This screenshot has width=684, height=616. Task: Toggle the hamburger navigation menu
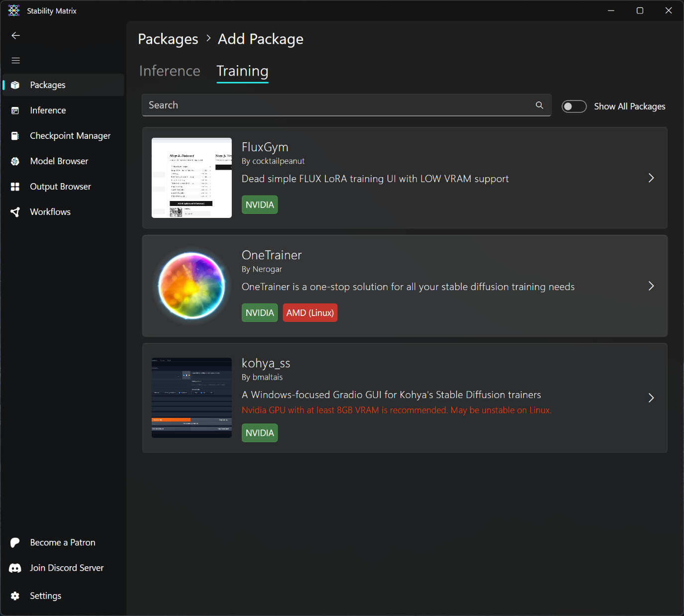(15, 60)
